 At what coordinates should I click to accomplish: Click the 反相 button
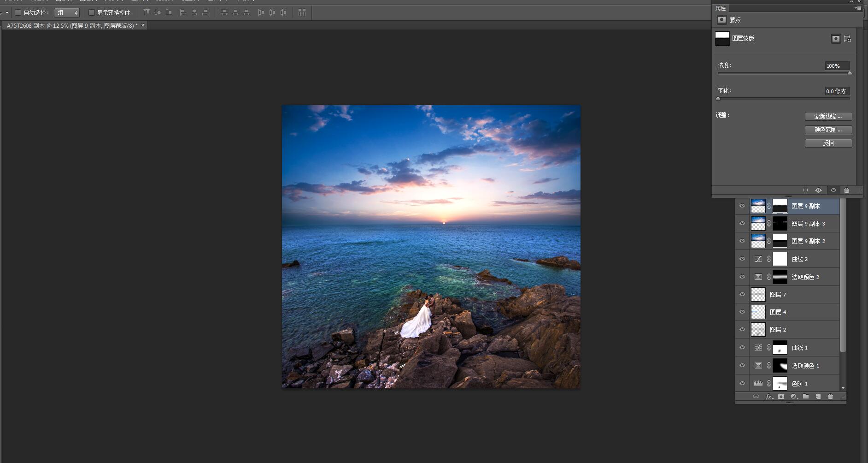(x=828, y=143)
